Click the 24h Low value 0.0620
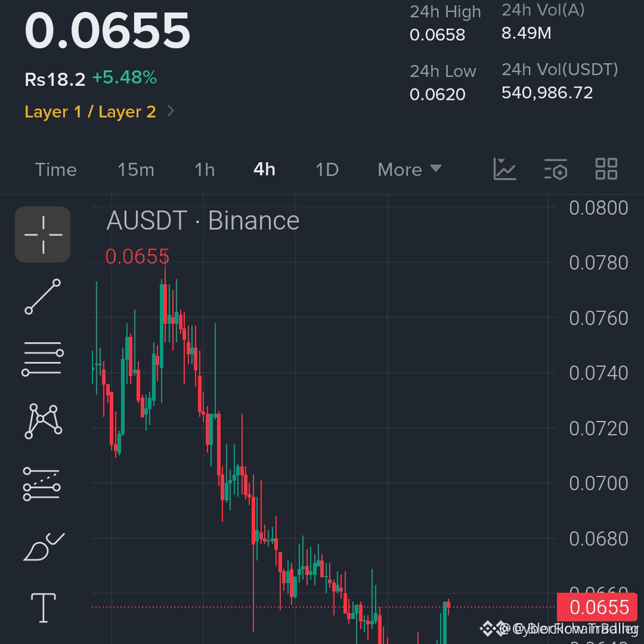This screenshot has height=644, width=644. coord(438,94)
